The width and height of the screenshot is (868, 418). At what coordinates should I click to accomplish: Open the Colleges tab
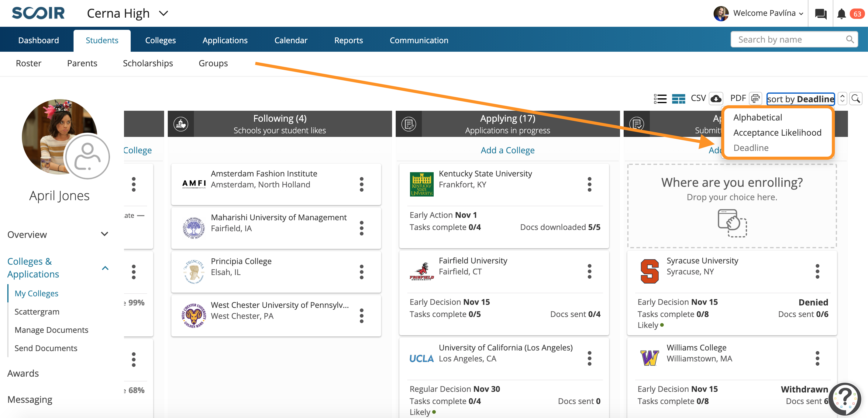click(x=160, y=40)
